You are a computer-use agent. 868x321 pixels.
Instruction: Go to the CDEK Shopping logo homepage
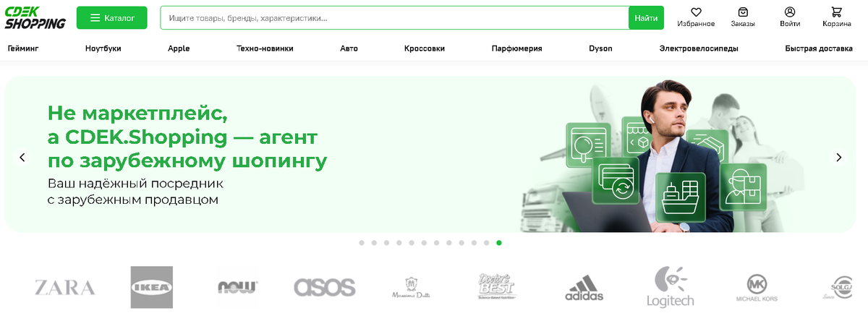[35, 18]
